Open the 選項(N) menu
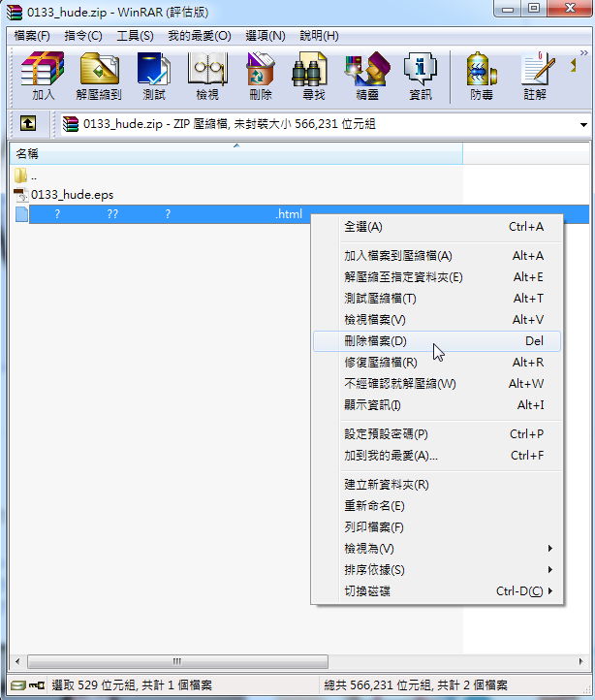This screenshot has width=595, height=700. tap(266, 36)
